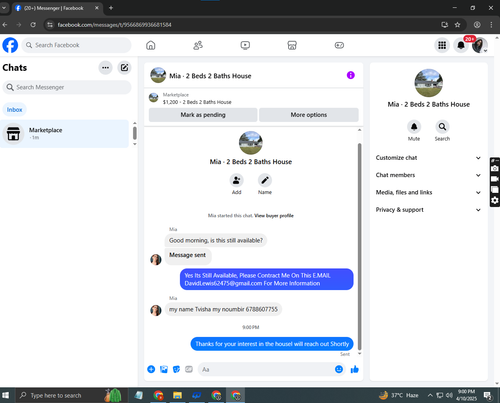Screen dimensions: 500x403
Task: Expand Customize chat section
Action: pos(428,158)
